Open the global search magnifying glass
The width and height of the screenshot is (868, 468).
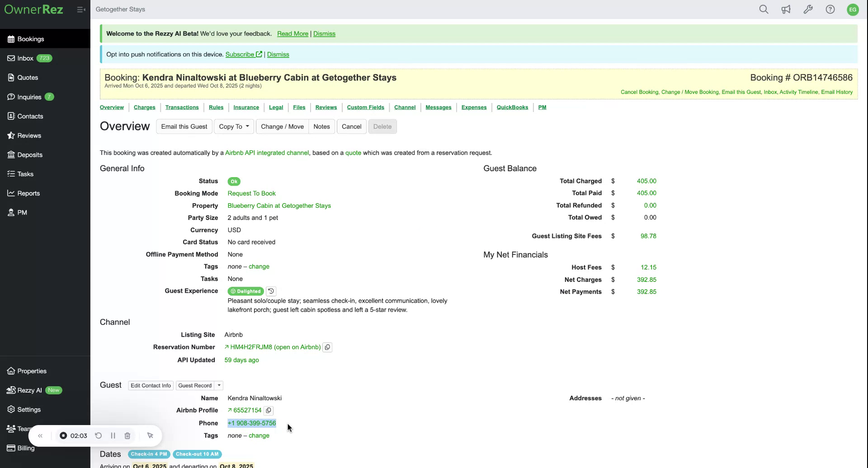764,9
